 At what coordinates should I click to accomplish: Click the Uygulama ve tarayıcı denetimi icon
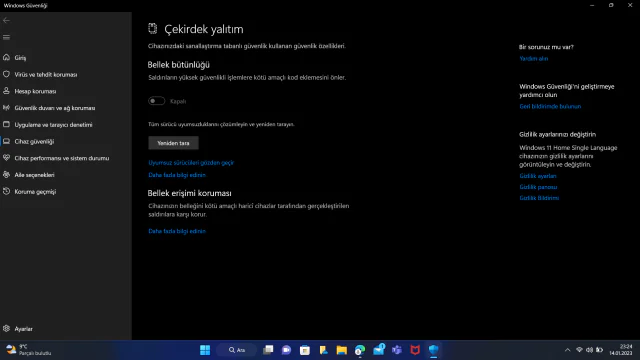[6, 124]
